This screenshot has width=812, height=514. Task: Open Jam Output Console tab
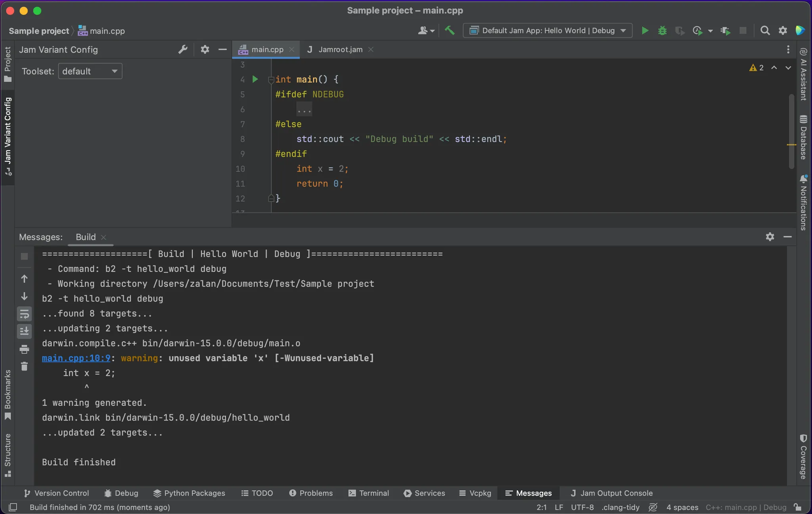[611, 493]
